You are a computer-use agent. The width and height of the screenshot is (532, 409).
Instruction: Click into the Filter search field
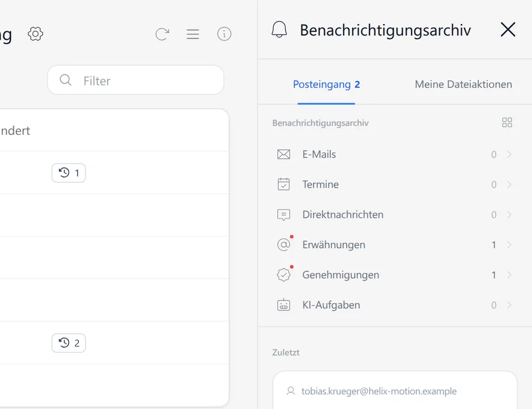coord(136,80)
